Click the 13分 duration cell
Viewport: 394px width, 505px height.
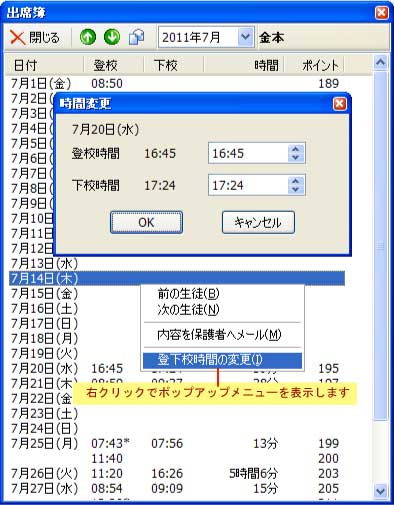[265, 444]
